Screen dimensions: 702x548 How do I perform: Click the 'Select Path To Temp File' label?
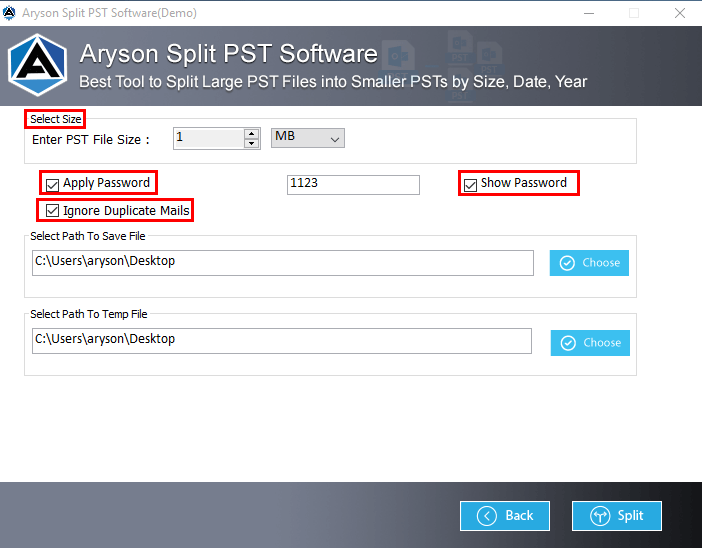(89, 314)
